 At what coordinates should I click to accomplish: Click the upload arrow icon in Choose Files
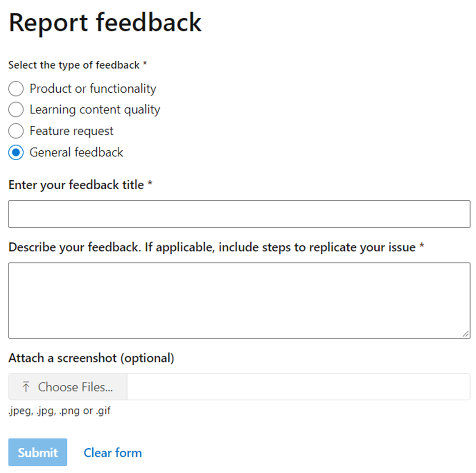(26, 387)
